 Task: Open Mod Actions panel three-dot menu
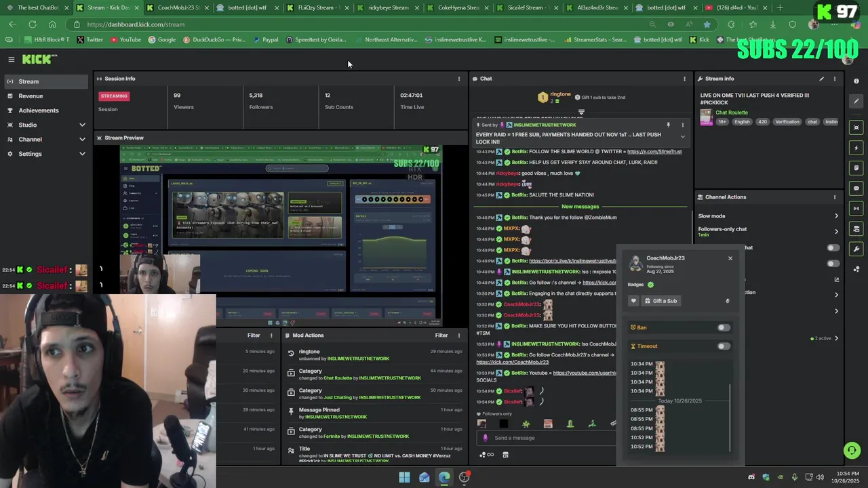pos(459,335)
